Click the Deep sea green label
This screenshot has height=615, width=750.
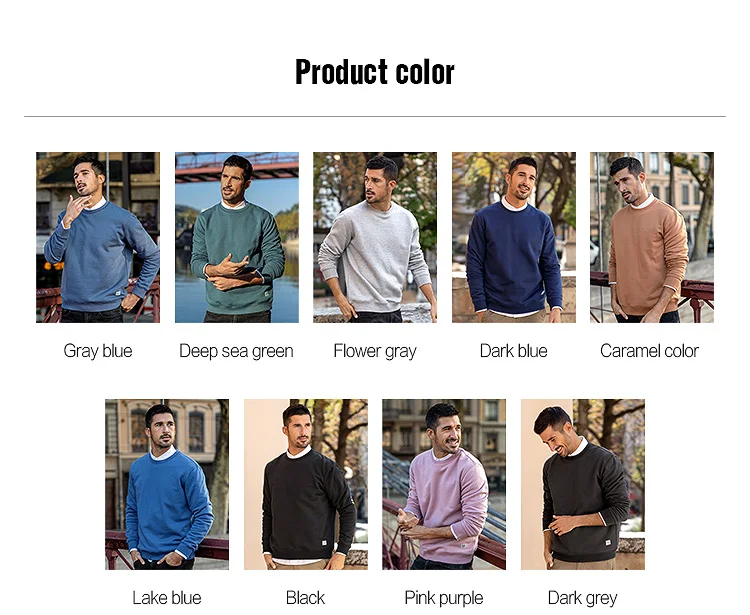[236, 351]
